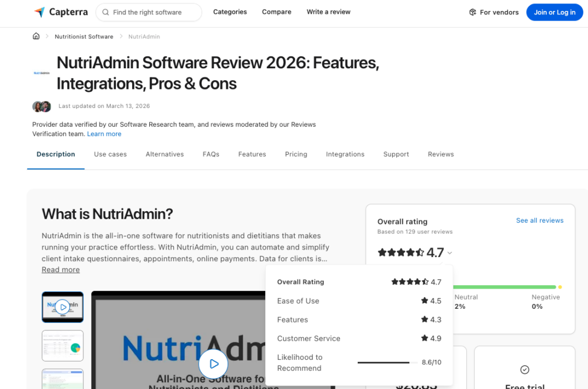Click 'Customer Service' row label
Screen dimensions: 588x389
(308, 339)
